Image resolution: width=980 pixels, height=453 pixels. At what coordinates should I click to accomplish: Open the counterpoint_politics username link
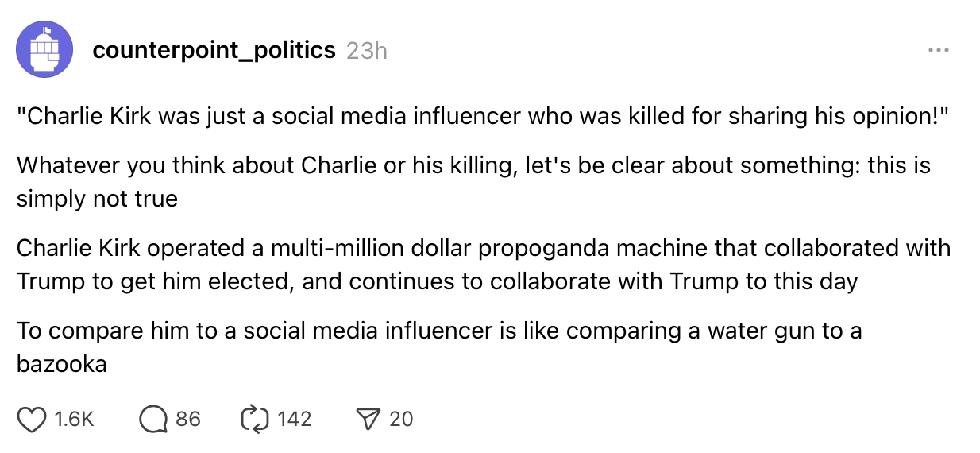coord(214,50)
